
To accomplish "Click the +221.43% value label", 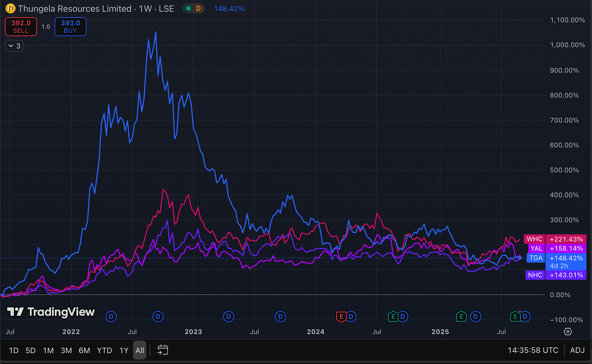I will pos(566,239).
